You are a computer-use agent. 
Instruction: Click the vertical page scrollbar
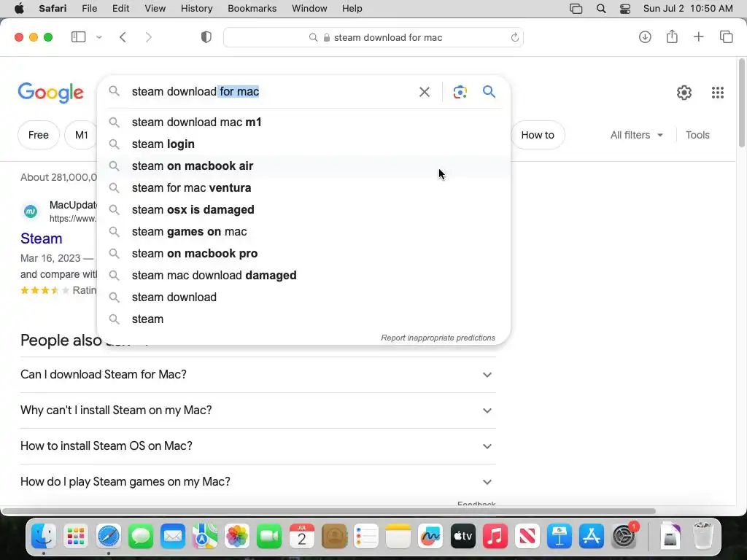coord(741,102)
